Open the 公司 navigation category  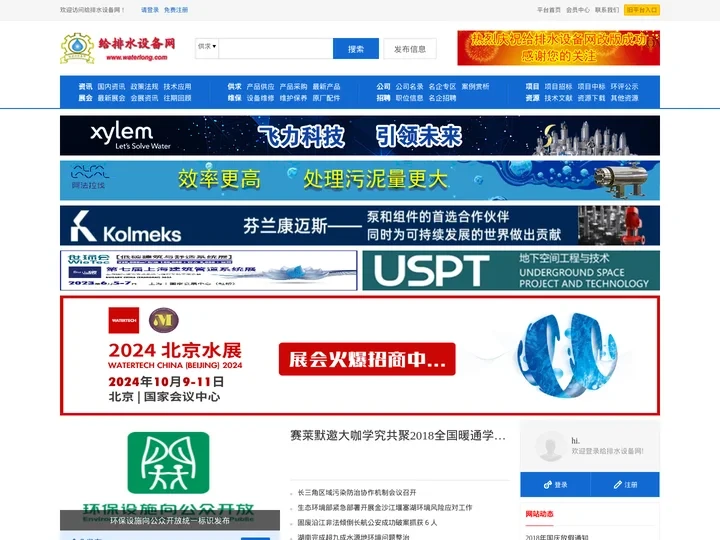coord(383,86)
